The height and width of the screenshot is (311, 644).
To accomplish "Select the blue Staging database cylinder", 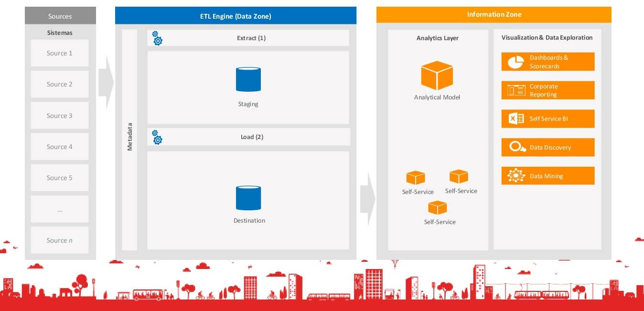I will [x=248, y=79].
